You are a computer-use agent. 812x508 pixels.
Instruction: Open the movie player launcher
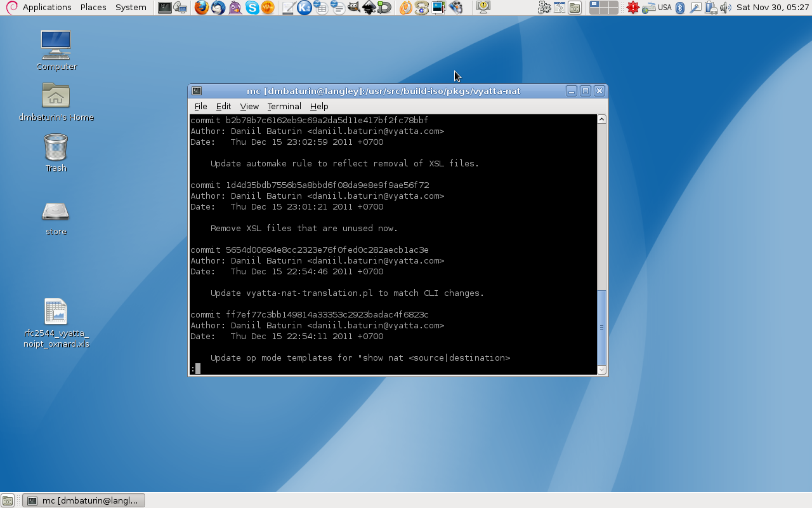(455, 8)
